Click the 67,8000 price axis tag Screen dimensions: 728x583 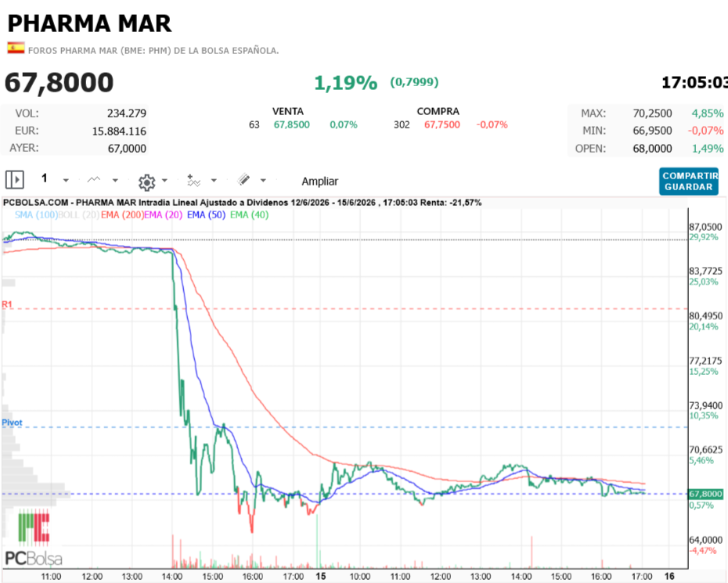705,494
